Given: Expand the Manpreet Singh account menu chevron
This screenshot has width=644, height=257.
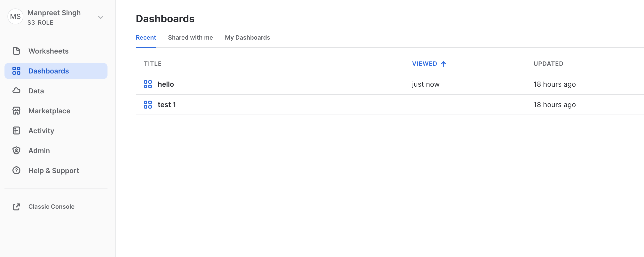Looking at the screenshot, I should (101, 17).
